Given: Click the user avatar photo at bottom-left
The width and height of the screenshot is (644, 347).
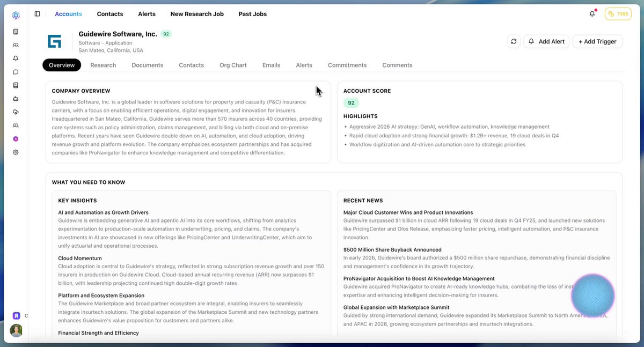Looking at the screenshot, I should click(x=16, y=330).
